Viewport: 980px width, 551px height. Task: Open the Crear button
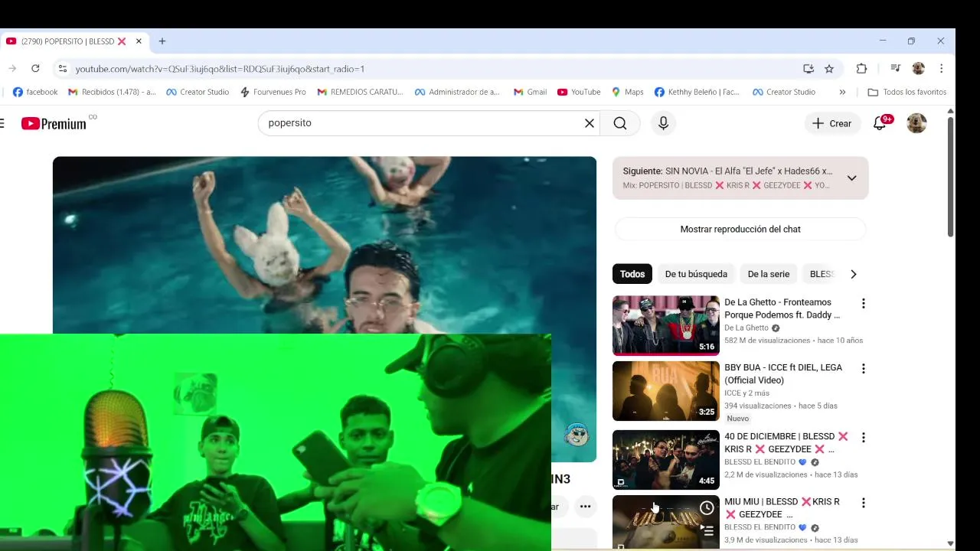click(x=831, y=123)
